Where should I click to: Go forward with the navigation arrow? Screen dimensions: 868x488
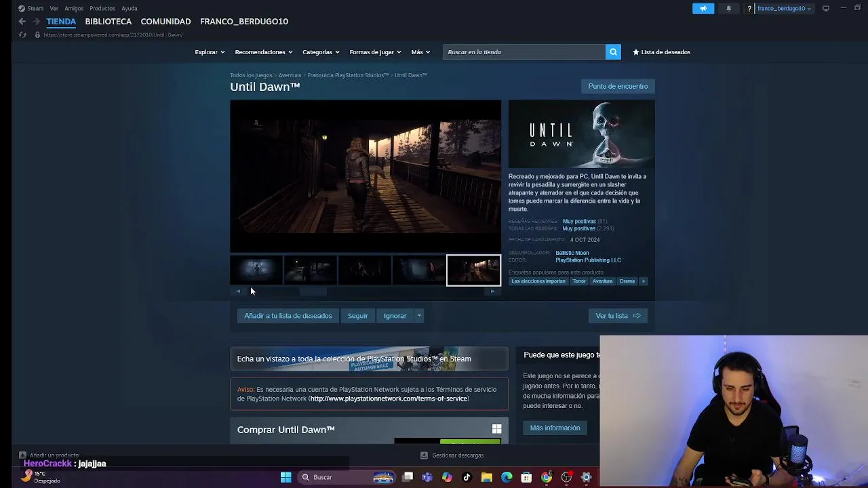(37, 22)
